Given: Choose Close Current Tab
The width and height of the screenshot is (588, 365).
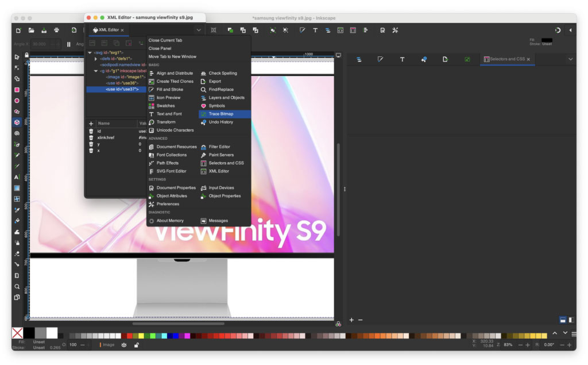Looking at the screenshot, I should 165,41.
